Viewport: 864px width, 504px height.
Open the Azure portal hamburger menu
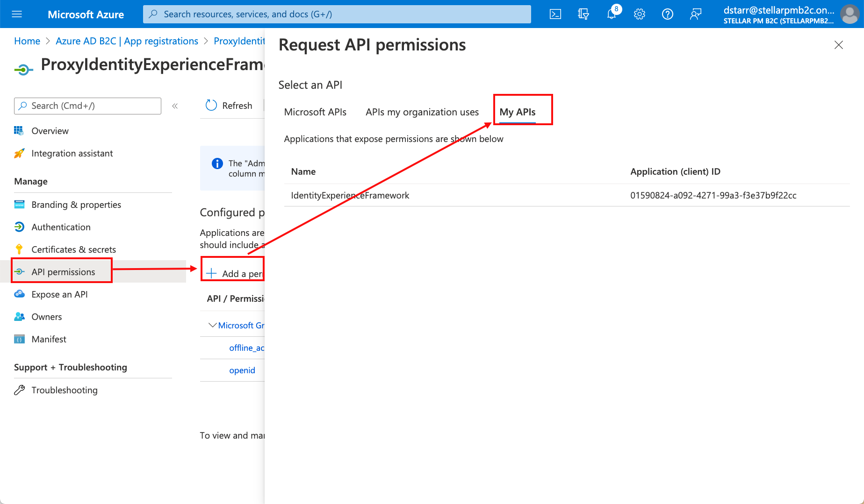(17, 14)
